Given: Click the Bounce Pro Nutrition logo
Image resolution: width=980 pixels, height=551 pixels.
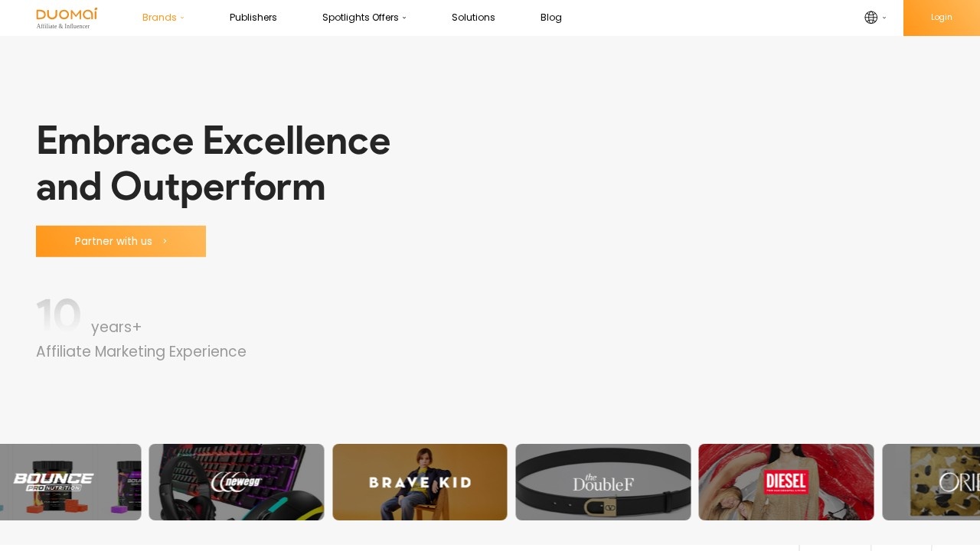Looking at the screenshot, I should click(x=54, y=482).
